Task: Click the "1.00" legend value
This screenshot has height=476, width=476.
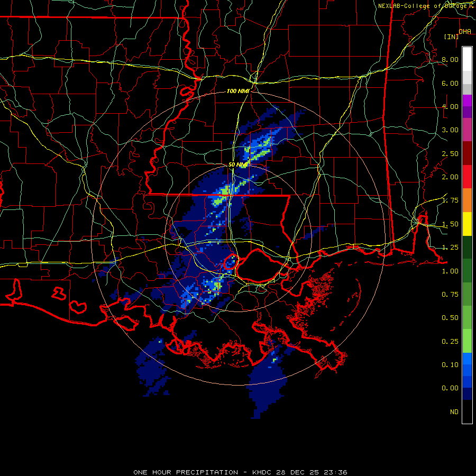Action: (x=450, y=271)
